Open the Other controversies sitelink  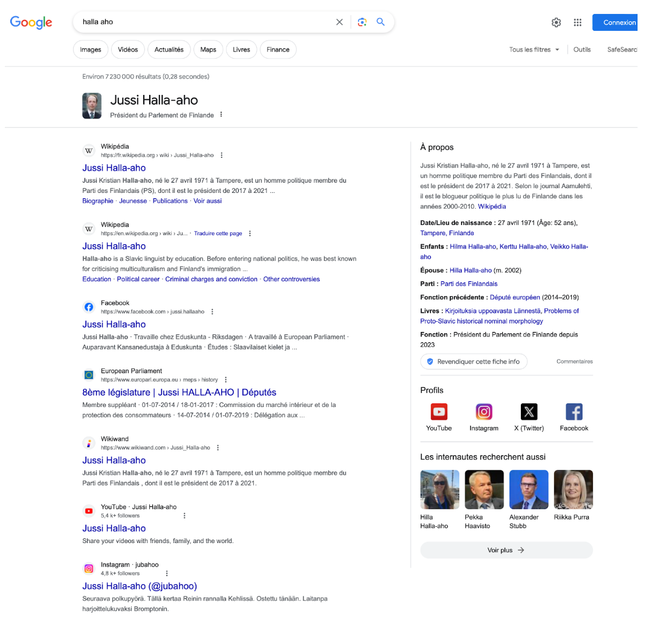click(291, 279)
